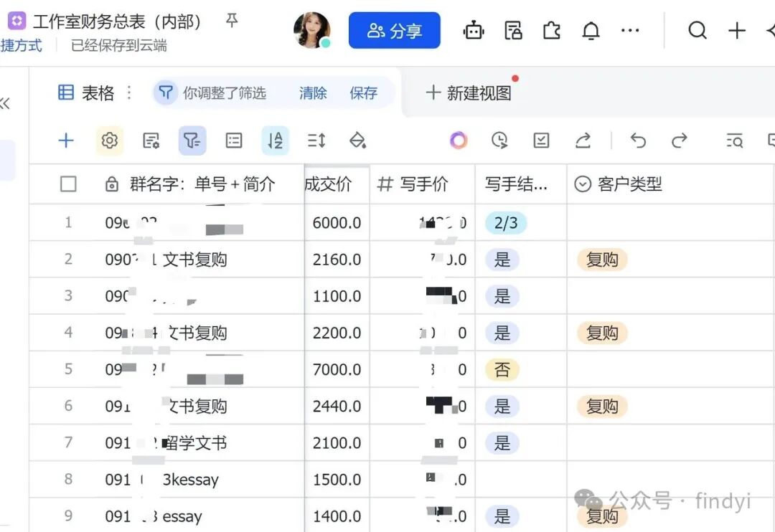Launch the colorful AI ring icon

[x=458, y=141]
